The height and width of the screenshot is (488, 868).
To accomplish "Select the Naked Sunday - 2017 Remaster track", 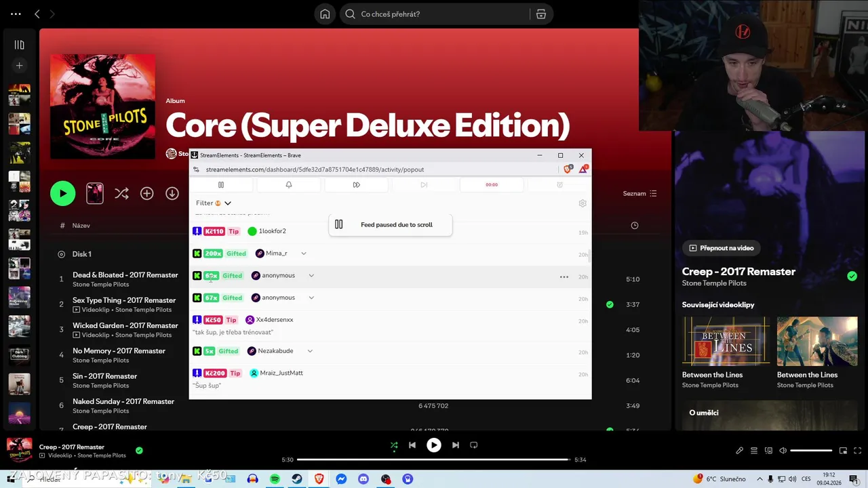I will 123,401.
